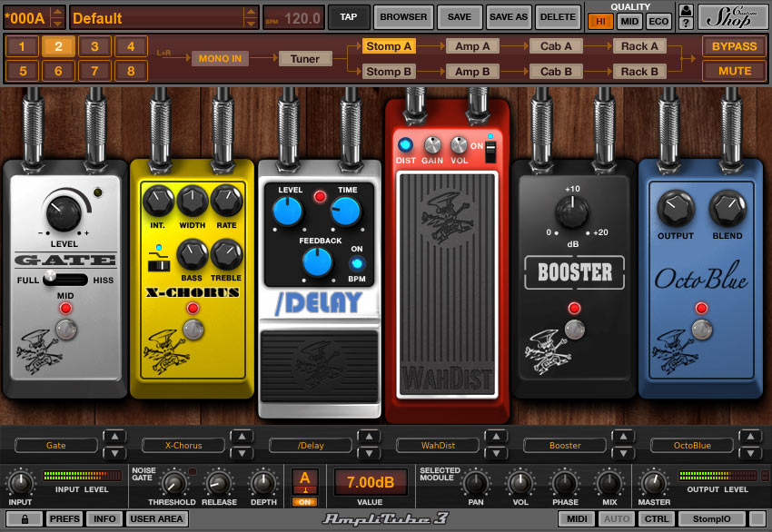Select Stomp B in signal chain
Screen dimensions: 772x532
[x=389, y=72]
